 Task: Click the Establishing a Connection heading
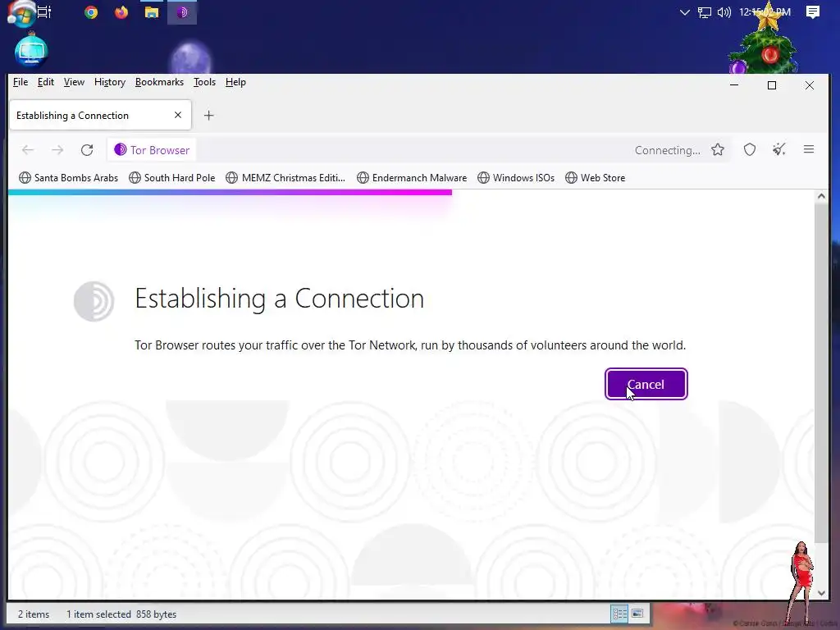[279, 299]
